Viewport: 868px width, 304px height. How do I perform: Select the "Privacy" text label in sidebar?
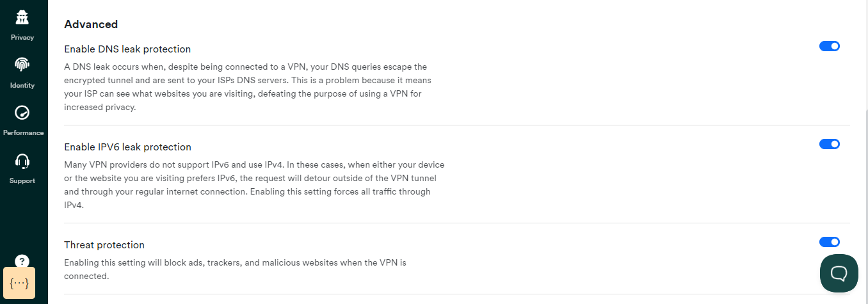pos(22,37)
